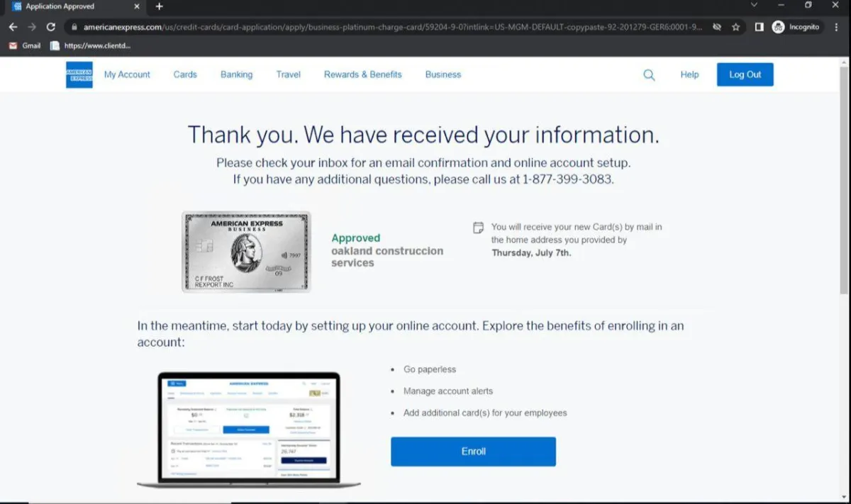Click the blue Enroll button
851x504 pixels.
pos(473,452)
